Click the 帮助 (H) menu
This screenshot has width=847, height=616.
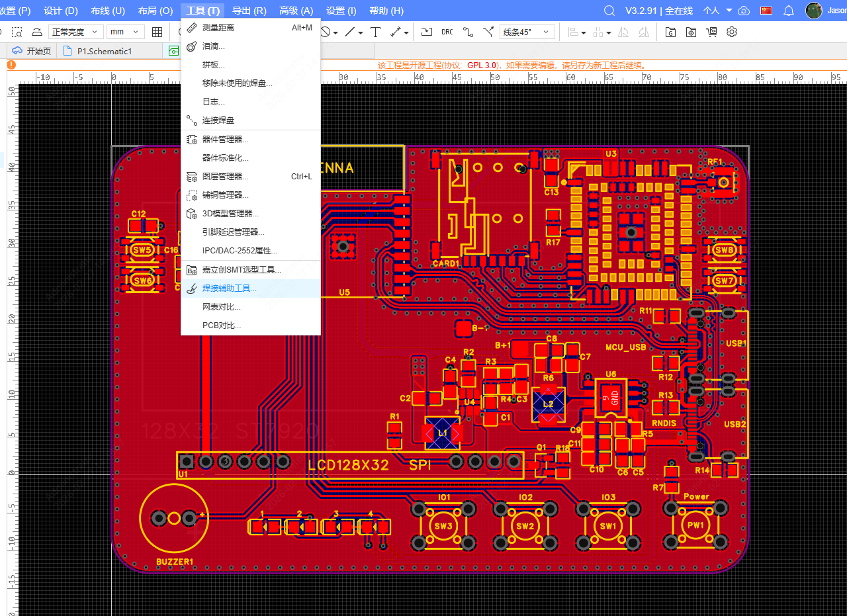pos(386,11)
